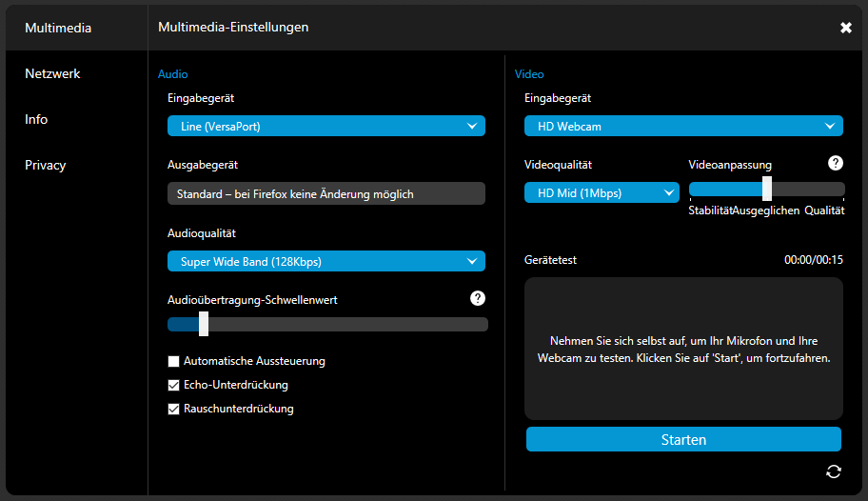Viewport: 868px width, 501px height.
Task: Expand the Super Wide Band audio quality dropdown
Action: tap(325, 261)
